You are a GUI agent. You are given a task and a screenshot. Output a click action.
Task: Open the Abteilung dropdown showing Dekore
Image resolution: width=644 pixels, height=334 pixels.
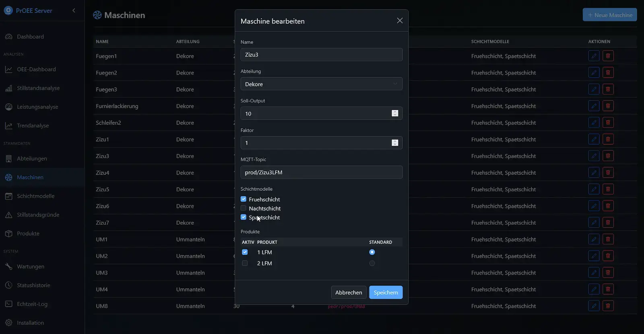point(321,84)
